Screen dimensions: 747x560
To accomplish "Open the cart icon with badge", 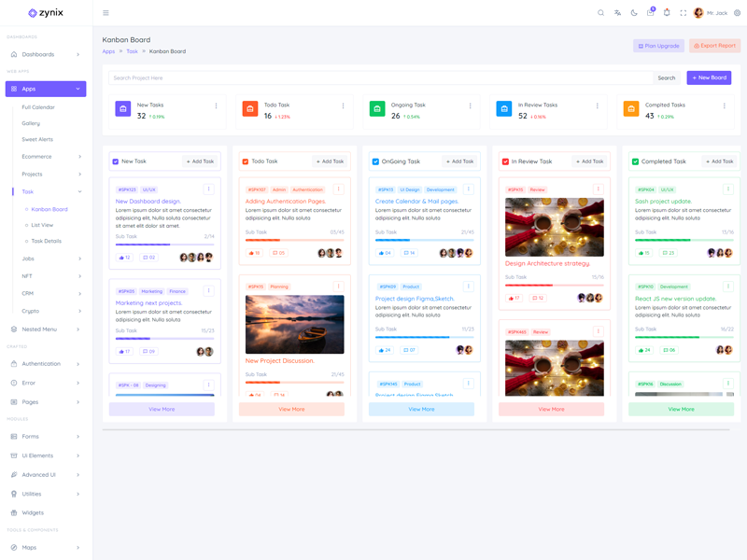I will click(650, 13).
